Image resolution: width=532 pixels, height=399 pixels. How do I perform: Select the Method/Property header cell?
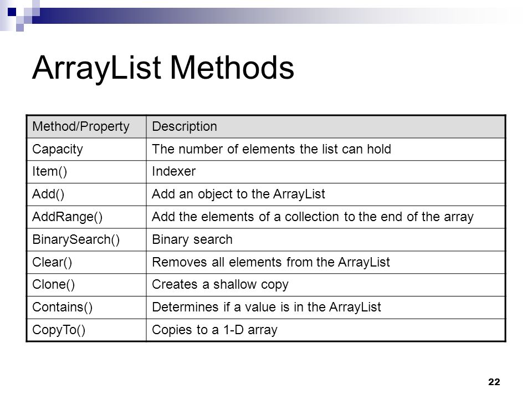pyautogui.click(x=86, y=126)
